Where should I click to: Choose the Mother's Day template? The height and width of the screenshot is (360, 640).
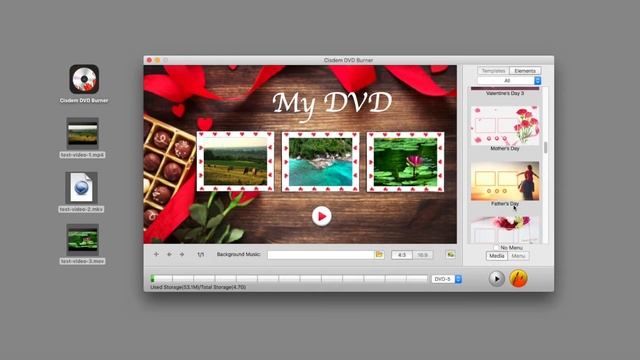505,126
